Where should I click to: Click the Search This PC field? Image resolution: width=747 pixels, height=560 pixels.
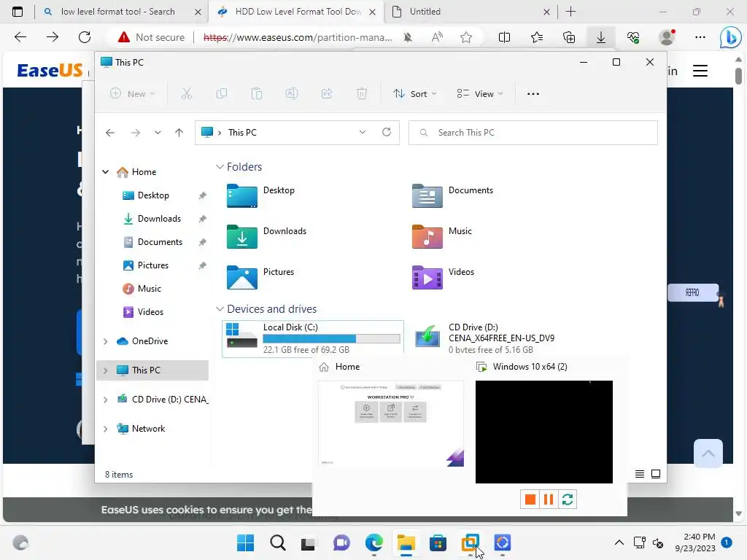click(533, 133)
